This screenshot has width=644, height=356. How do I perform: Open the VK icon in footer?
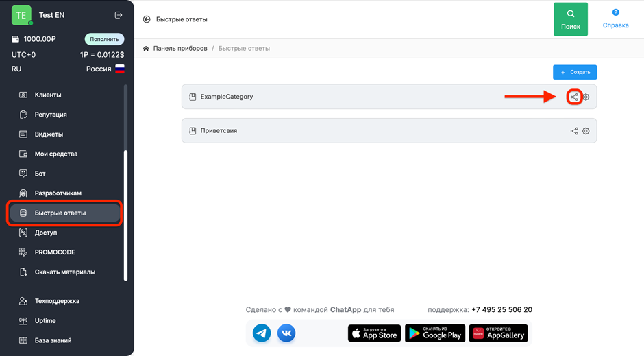pos(286,333)
